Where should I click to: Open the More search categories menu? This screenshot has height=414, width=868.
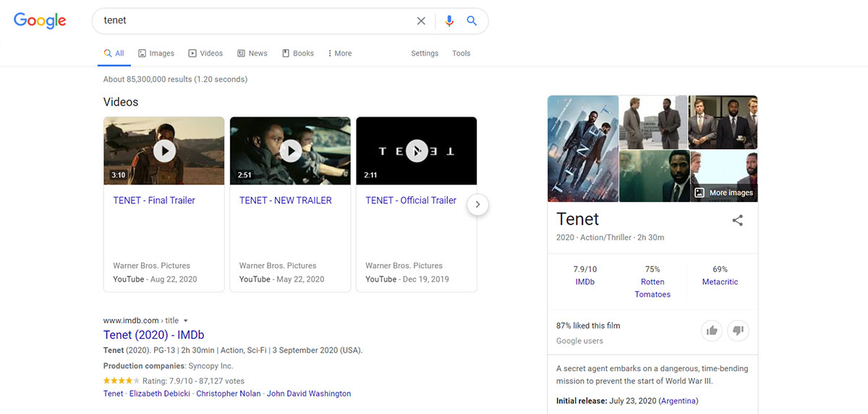pos(339,54)
